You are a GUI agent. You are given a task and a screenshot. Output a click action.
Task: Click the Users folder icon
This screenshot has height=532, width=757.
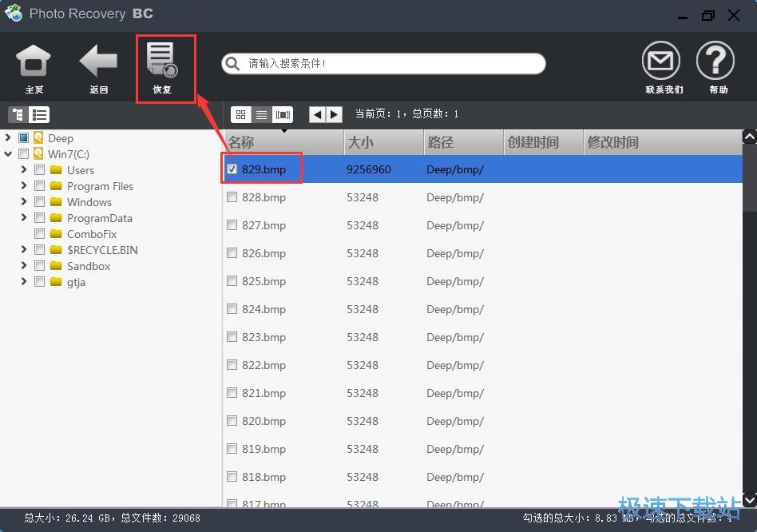click(56, 170)
